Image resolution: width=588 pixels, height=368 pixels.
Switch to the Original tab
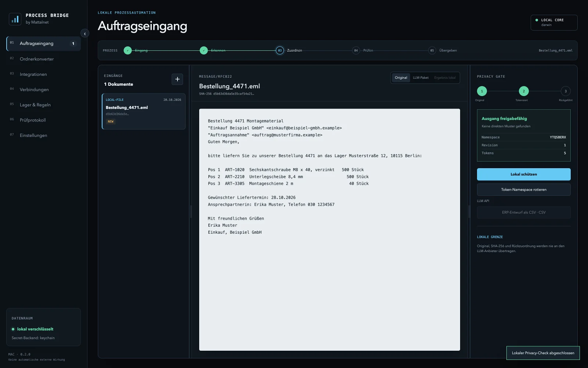401,78
